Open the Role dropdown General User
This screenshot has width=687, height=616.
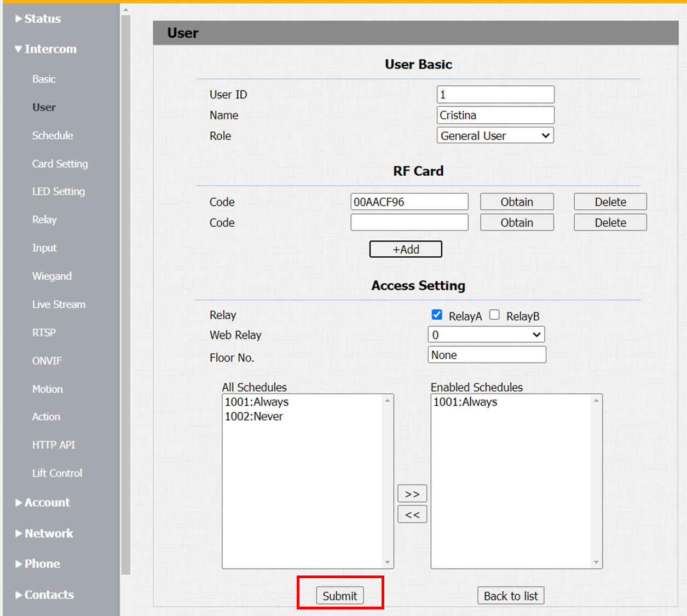coord(495,135)
